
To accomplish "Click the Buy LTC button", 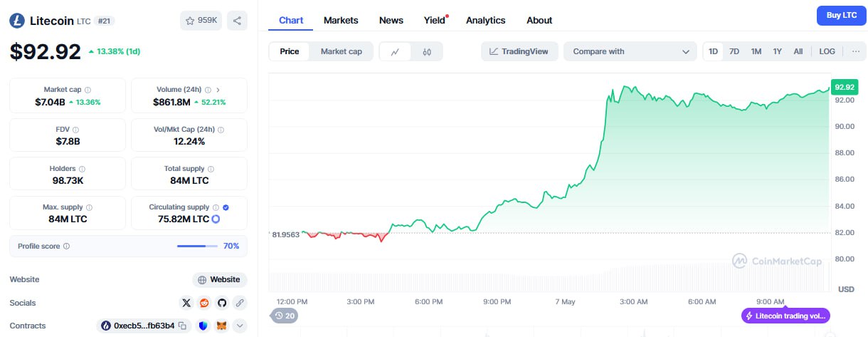I will click(841, 15).
